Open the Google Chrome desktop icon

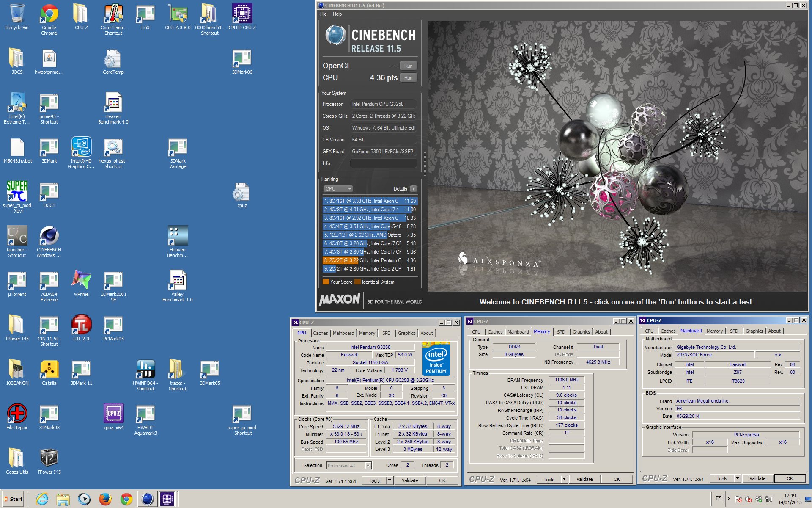coord(49,19)
